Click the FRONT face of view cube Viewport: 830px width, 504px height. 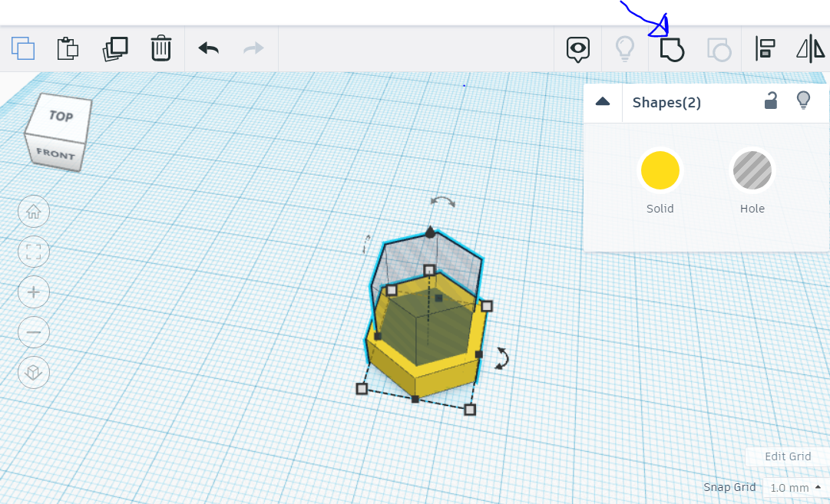(55, 154)
